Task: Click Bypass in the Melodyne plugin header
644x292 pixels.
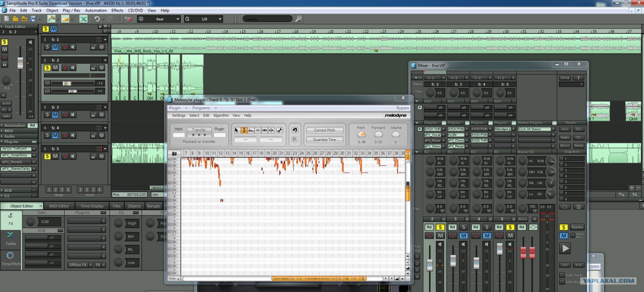Action: point(403,108)
